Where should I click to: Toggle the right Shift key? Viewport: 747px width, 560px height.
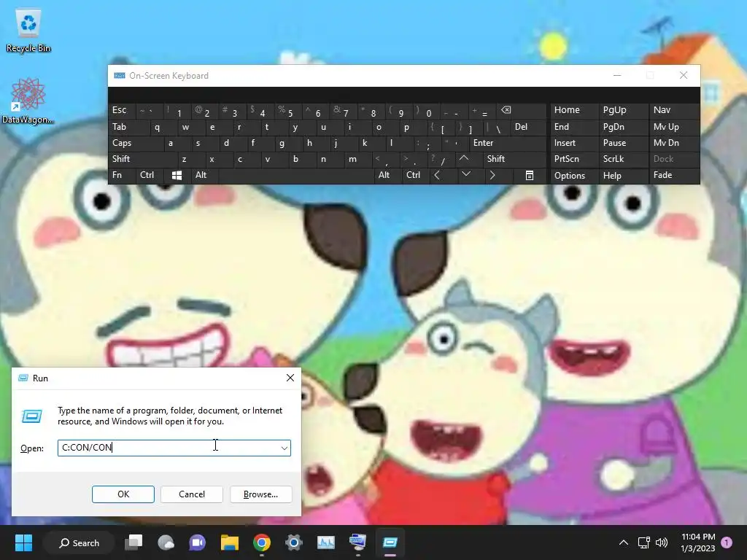(x=515, y=158)
